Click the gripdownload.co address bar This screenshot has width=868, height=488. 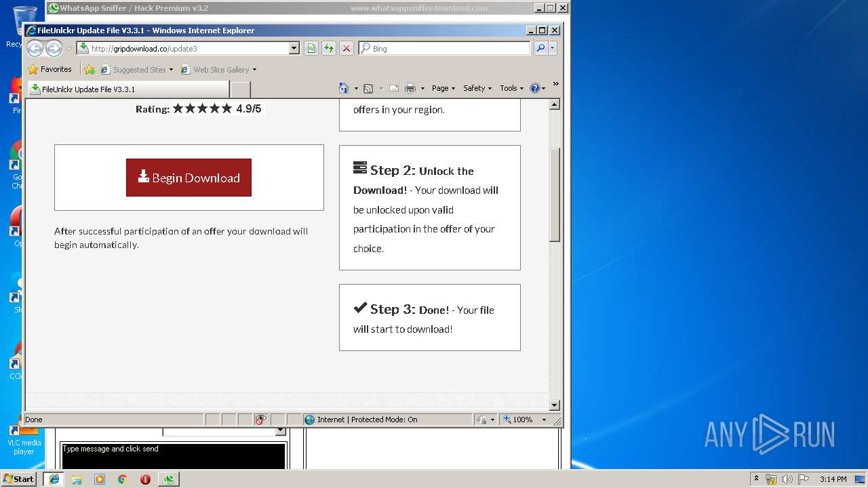pos(183,49)
